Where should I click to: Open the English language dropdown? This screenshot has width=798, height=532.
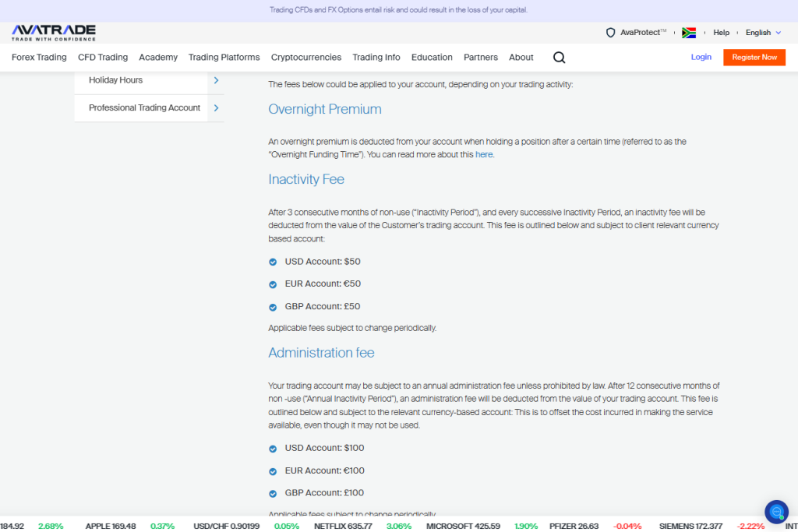pyautogui.click(x=763, y=33)
